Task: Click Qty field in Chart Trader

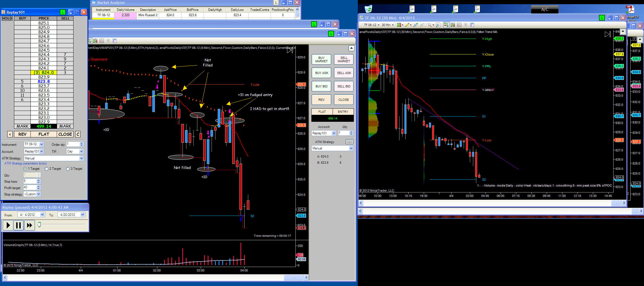Action: (344, 133)
